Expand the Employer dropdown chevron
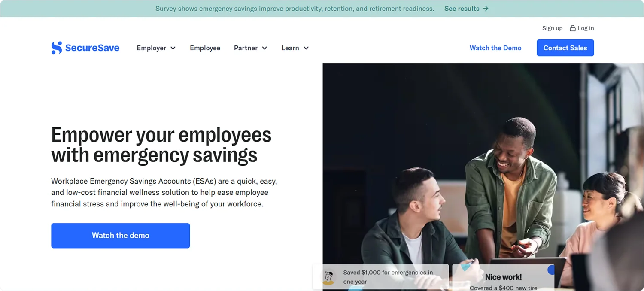The height and width of the screenshot is (291, 644). coord(173,48)
